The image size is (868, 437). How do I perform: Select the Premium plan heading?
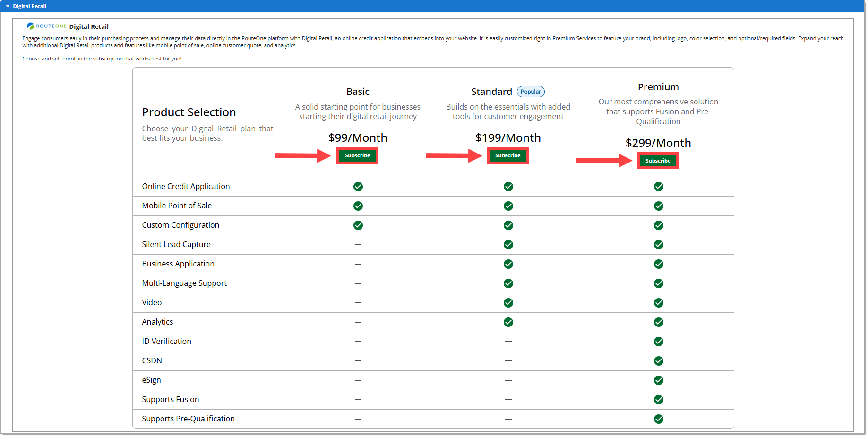coord(658,87)
